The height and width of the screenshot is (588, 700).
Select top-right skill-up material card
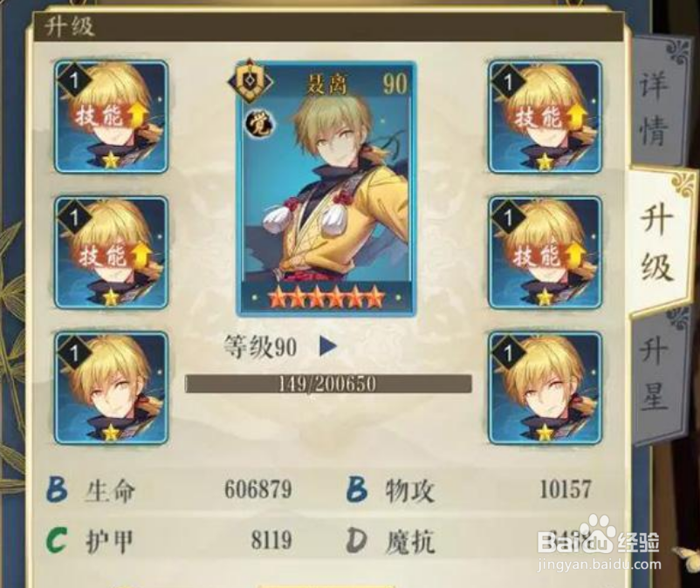(546, 117)
